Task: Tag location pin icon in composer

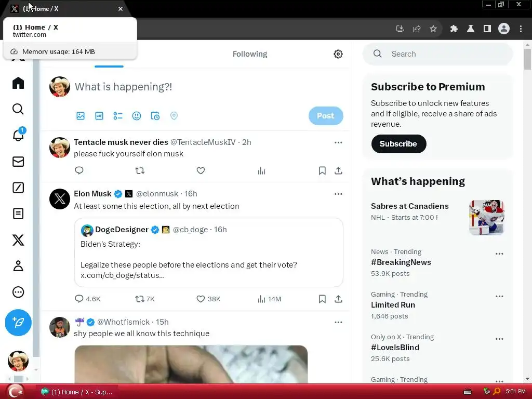Action: tap(174, 116)
